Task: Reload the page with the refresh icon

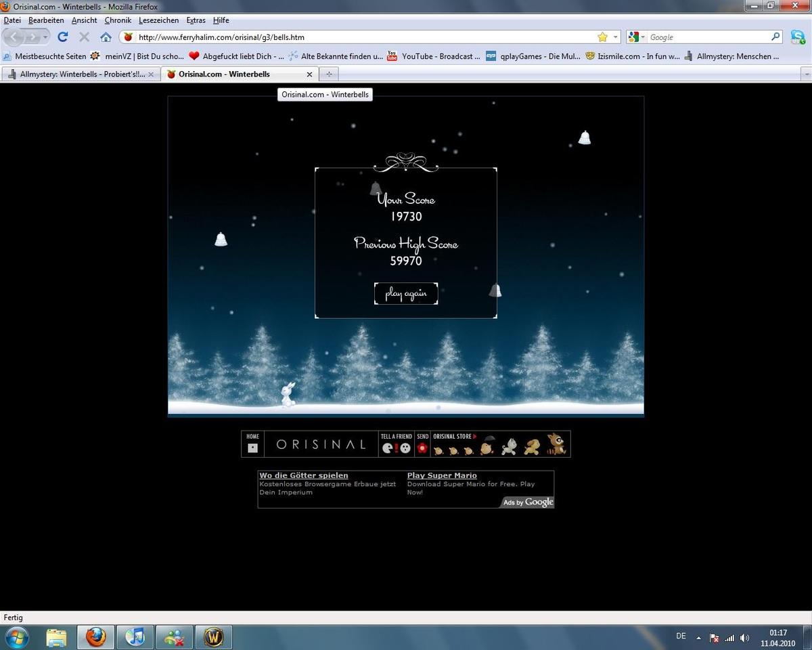Action: (x=63, y=37)
